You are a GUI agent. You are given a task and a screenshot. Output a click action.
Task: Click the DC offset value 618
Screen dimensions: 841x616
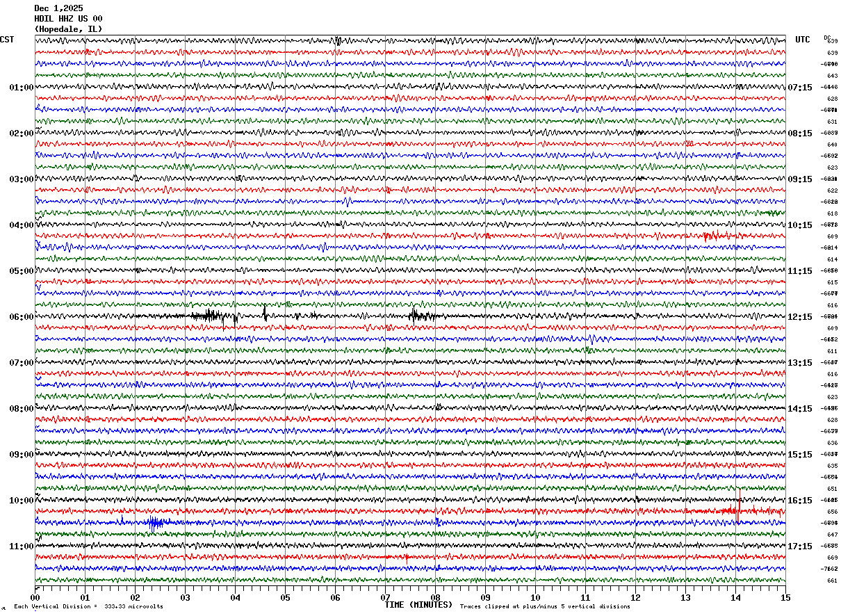click(x=832, y=213)
